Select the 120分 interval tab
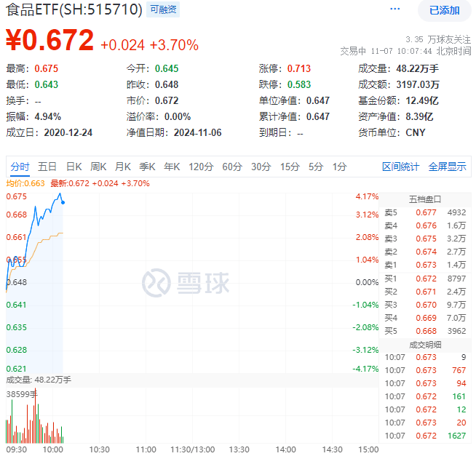Image resolution: width=476 pixels, height=456 pixels. click(201, 167)
